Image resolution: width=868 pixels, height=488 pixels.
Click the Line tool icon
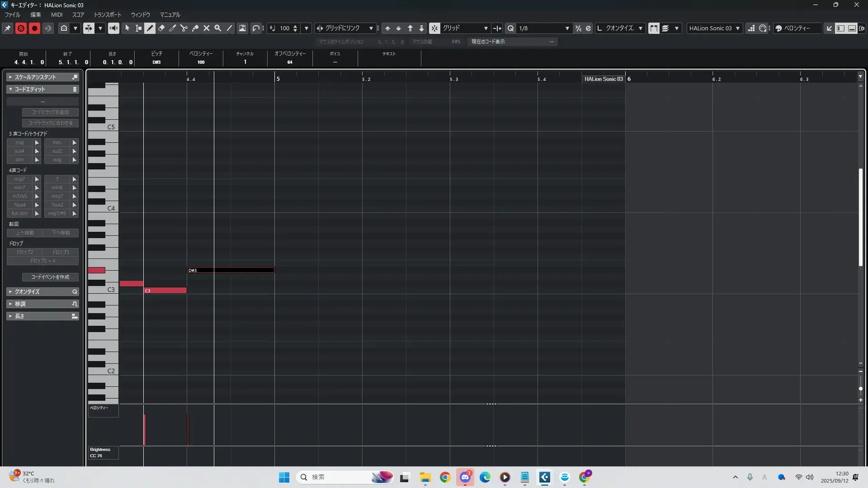(229, 28)
